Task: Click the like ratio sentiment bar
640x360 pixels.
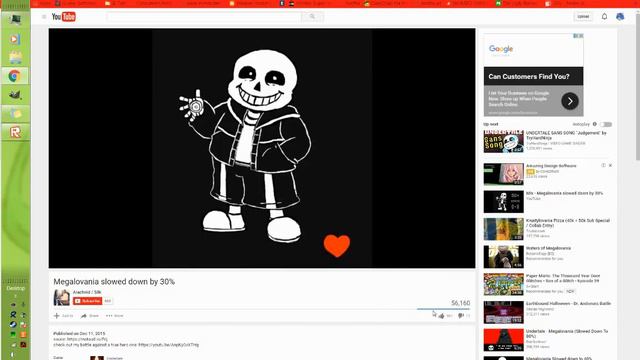Action: 443,309
